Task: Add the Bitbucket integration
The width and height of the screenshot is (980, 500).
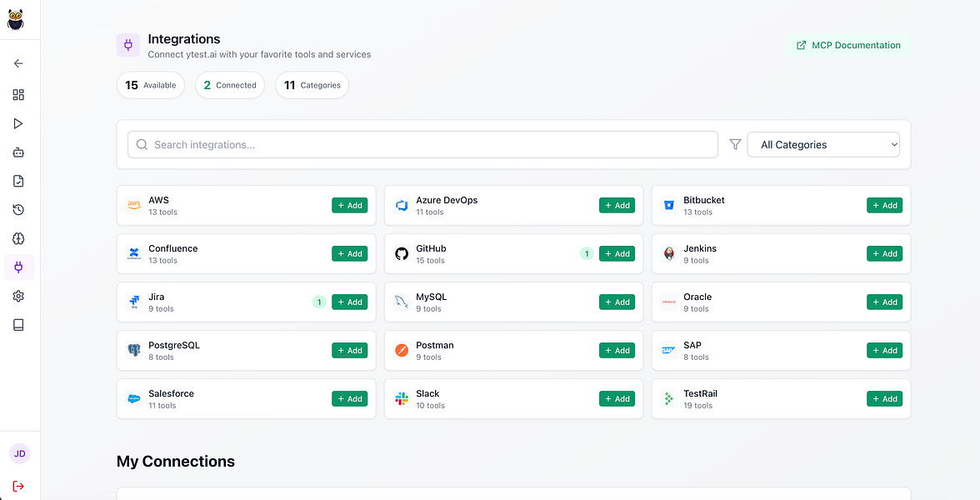Action: (x=884, y=205)
